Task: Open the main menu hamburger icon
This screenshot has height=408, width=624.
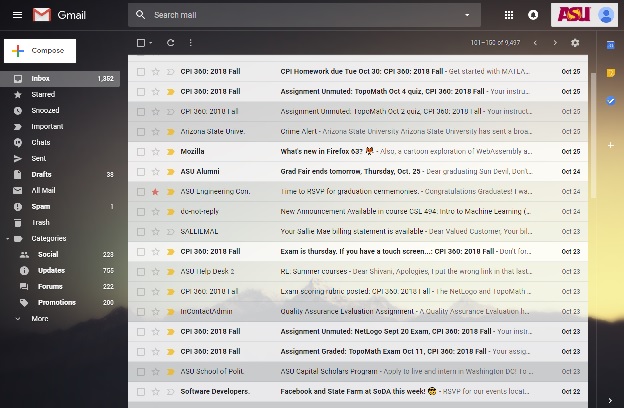Action: (17, 15)
